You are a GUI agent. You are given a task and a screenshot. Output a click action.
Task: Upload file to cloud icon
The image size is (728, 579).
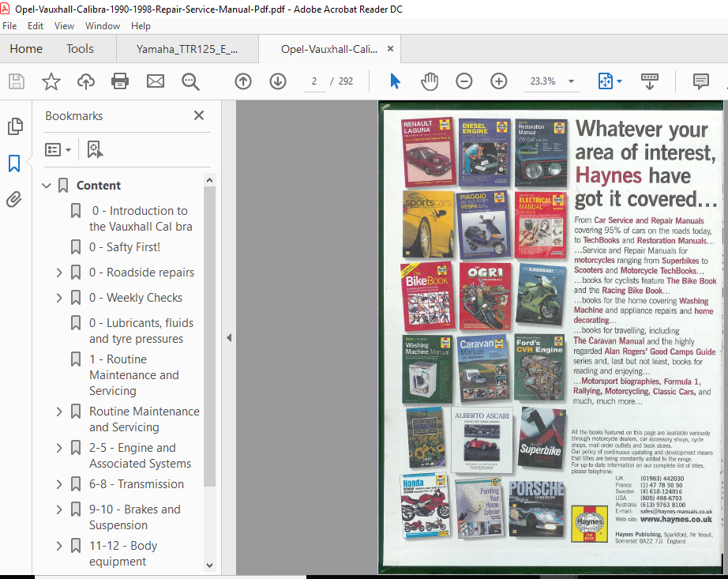point(86,81)
